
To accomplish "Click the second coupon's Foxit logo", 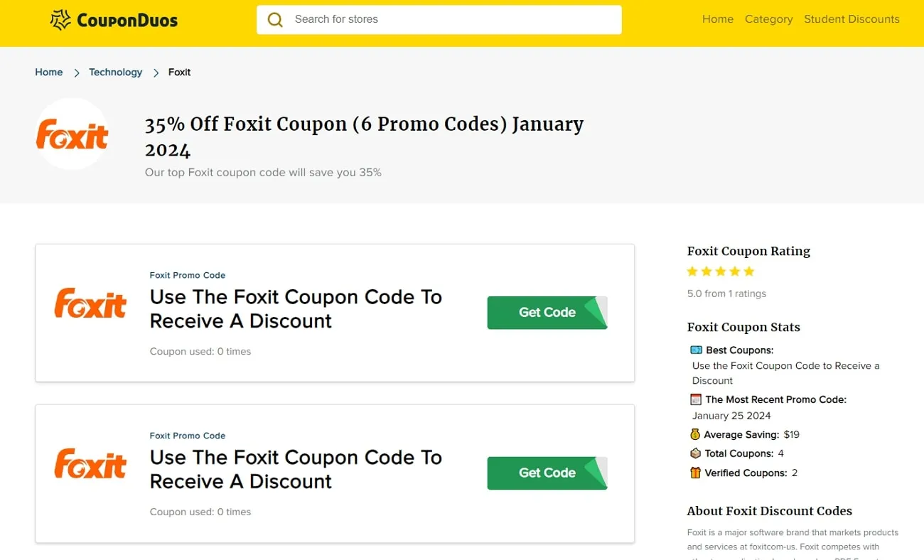I will point(90,465).
